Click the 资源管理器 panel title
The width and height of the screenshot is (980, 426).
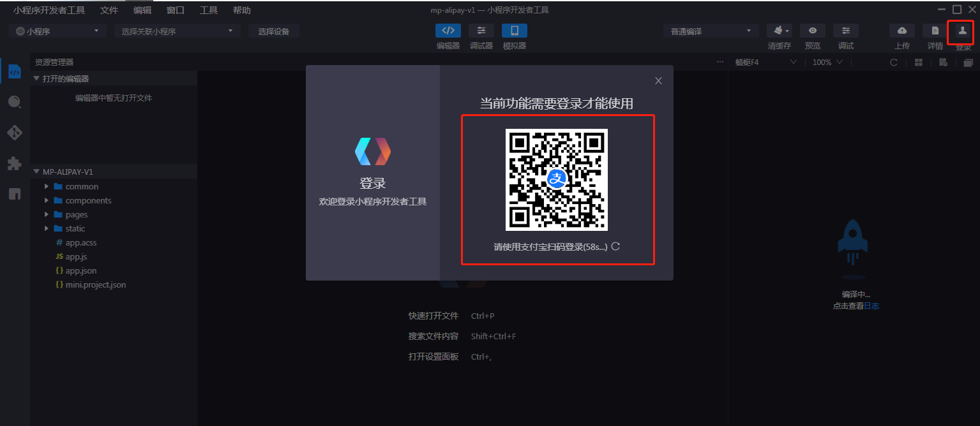tap(54, 62)
